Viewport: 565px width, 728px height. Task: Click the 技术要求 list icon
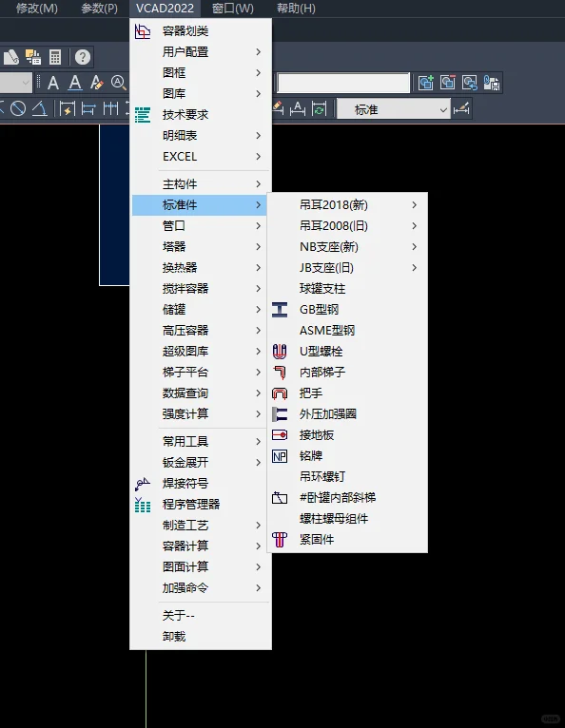tap(143, 115)
